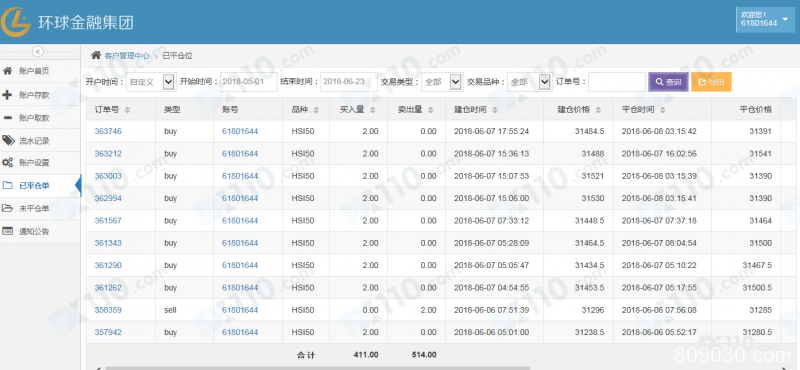Click the gears icon beside 账户设置
This screenshot has height=370, width=800.
pos(7,163)
